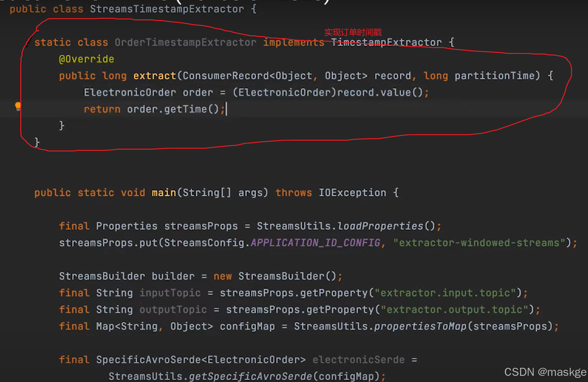Click the extract method name

coord(154,76)
